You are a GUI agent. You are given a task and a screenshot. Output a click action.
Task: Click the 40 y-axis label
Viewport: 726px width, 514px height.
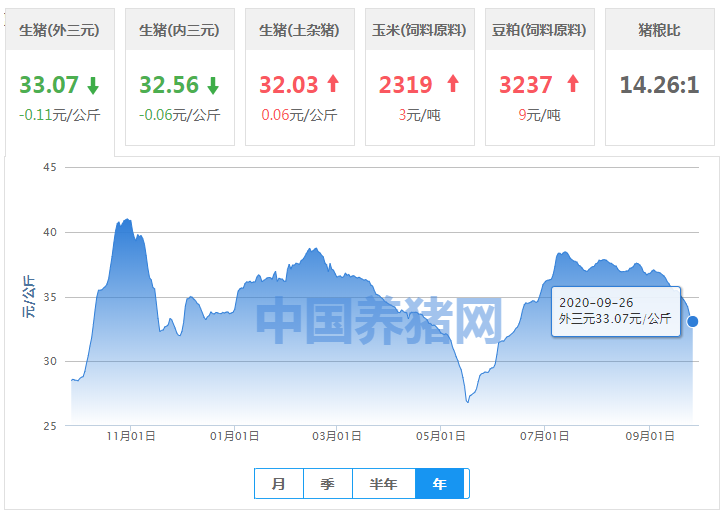[x=50, y=232]
